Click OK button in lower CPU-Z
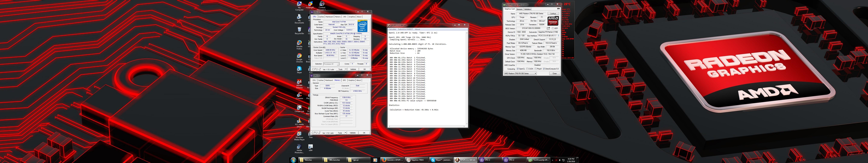 [x=364, y=133]
